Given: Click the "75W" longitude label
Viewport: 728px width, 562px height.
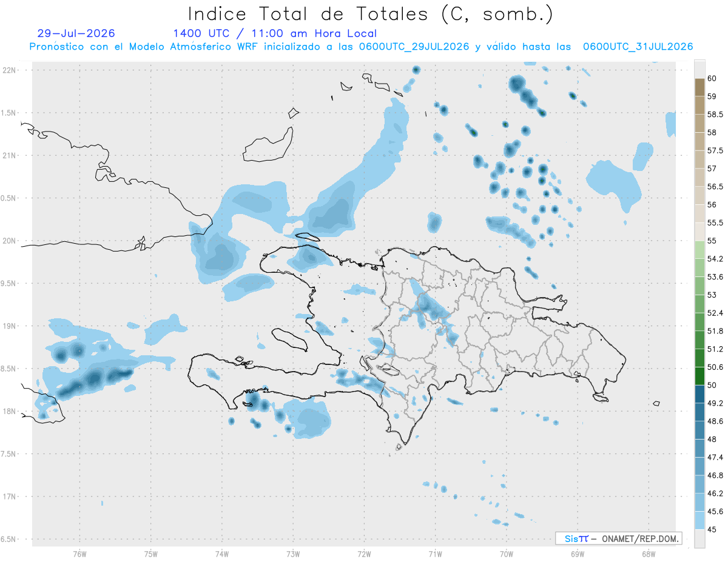Looking at the screenshot, I should 151,554.
